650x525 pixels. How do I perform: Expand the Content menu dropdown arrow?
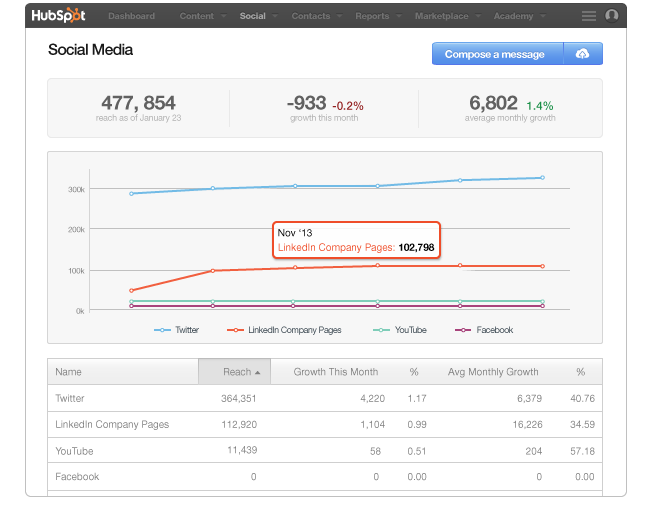click(223, 16)
